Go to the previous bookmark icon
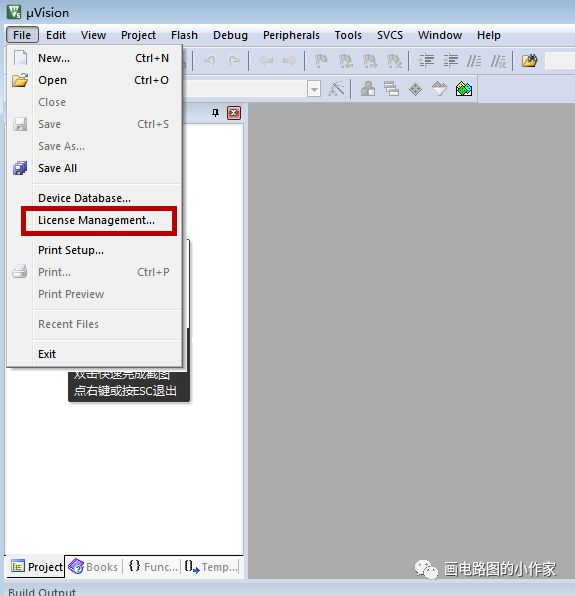The image size is (575, 596). click(x=345, y=60)
